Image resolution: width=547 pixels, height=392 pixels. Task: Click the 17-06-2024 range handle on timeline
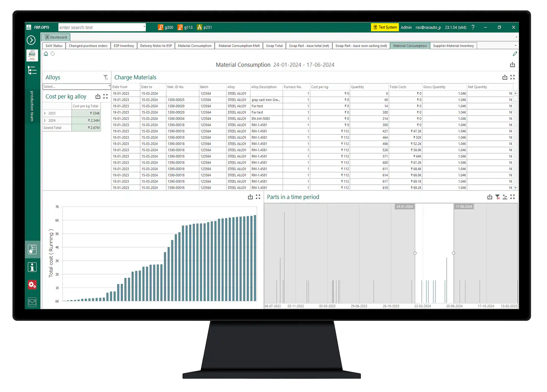[x=454, y=253]
